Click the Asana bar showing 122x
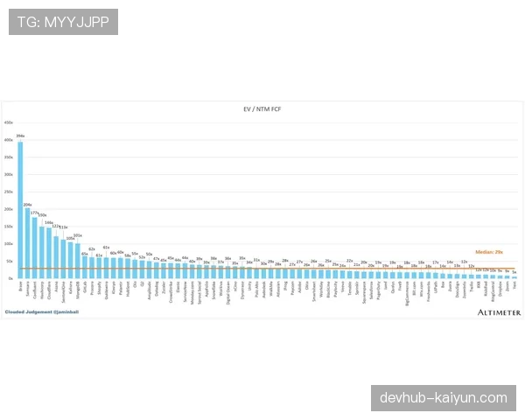The height and width of the screenshot is (420, 525). [x=56, y=256]
